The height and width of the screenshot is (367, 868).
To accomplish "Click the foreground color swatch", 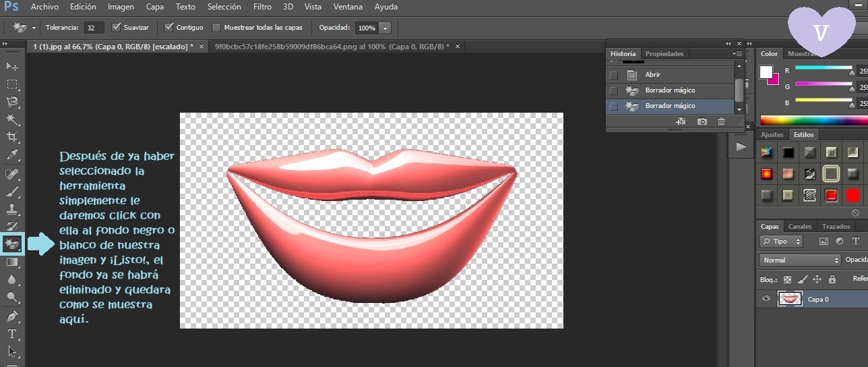I will click(766, 72).
